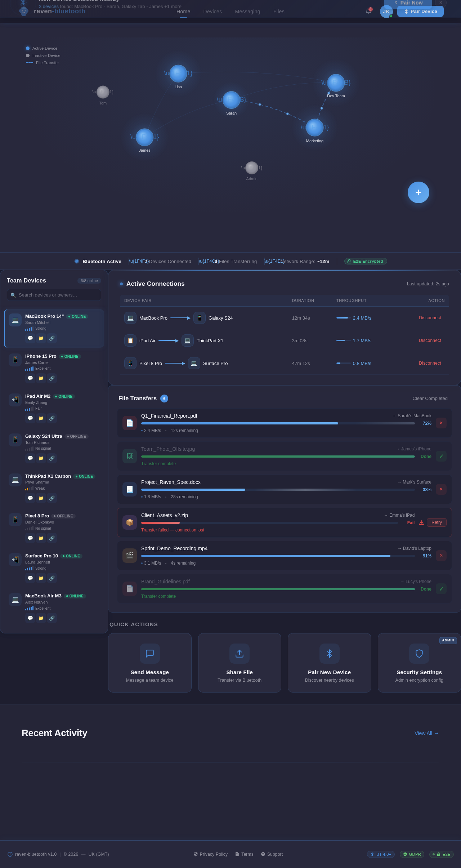
Task: Retry the Client_Assets_v2.zip transfer
Action: [437, 522]
